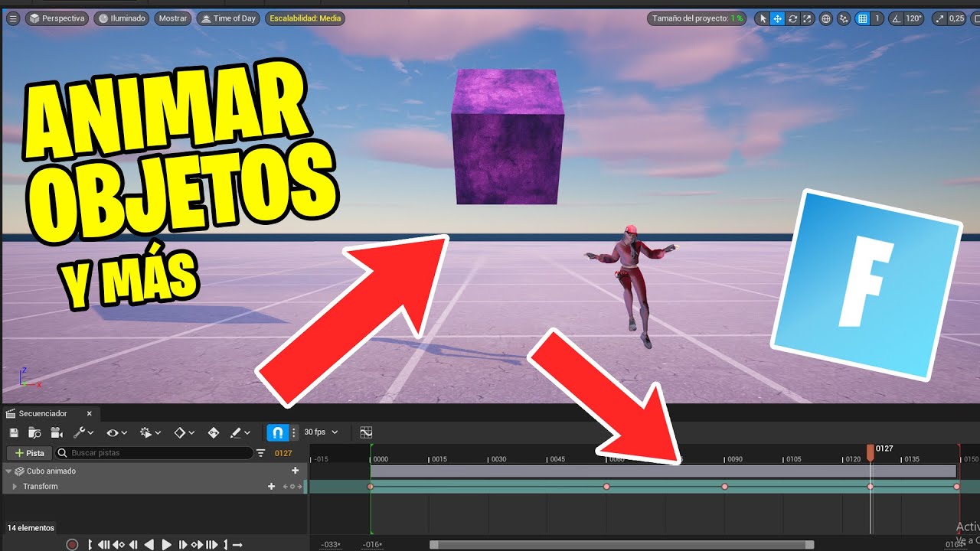
Task: Collapse the Cubo animado track
Action: coord(8,471)
